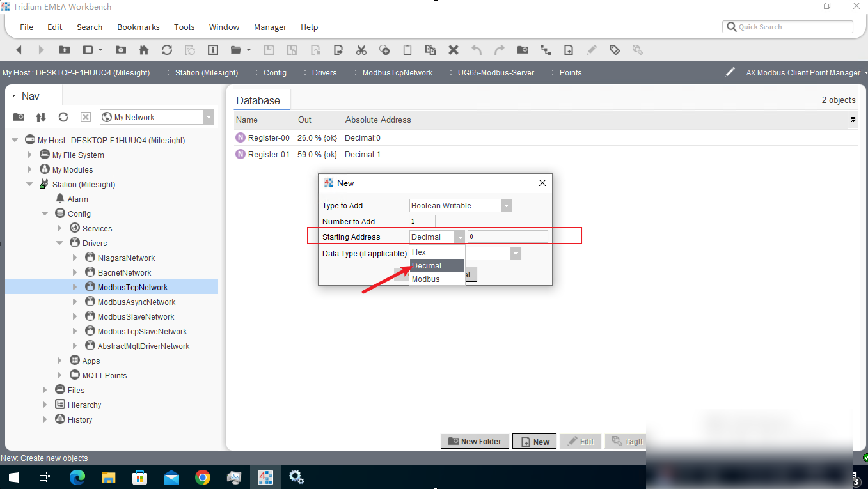
Task: Open the Manager menu
Action: click(270, 27)
